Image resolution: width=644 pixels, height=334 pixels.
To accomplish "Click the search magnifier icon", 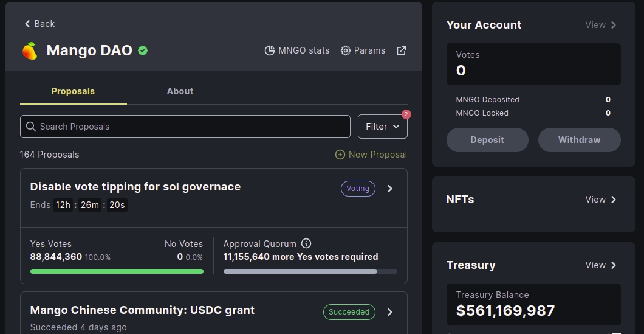I will [x=31, y=127].
